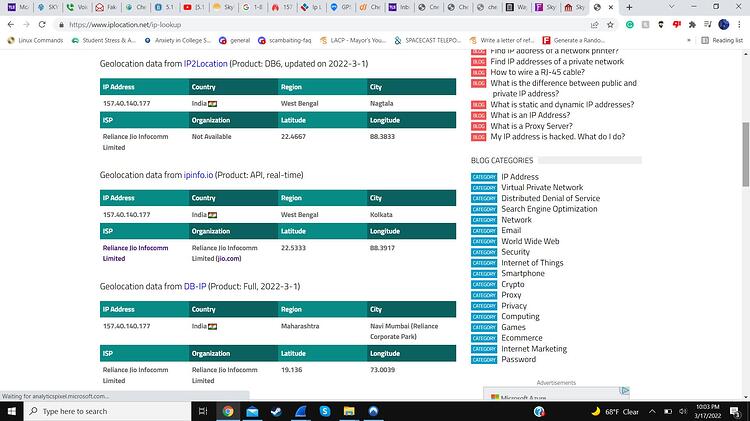The height and width of the screenshot is (421, 750).
Task: Open the shark fin app on taskbar
Action: (x=300, y=411)
